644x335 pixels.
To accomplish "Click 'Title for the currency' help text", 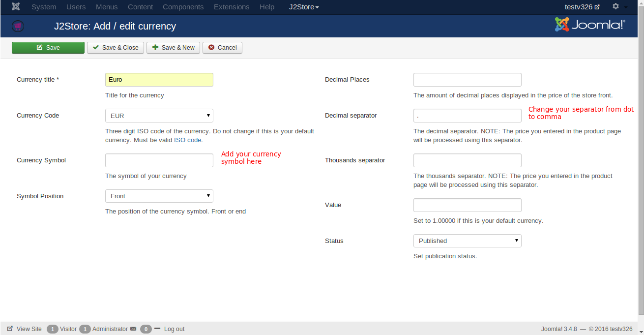I will [135, 95].
